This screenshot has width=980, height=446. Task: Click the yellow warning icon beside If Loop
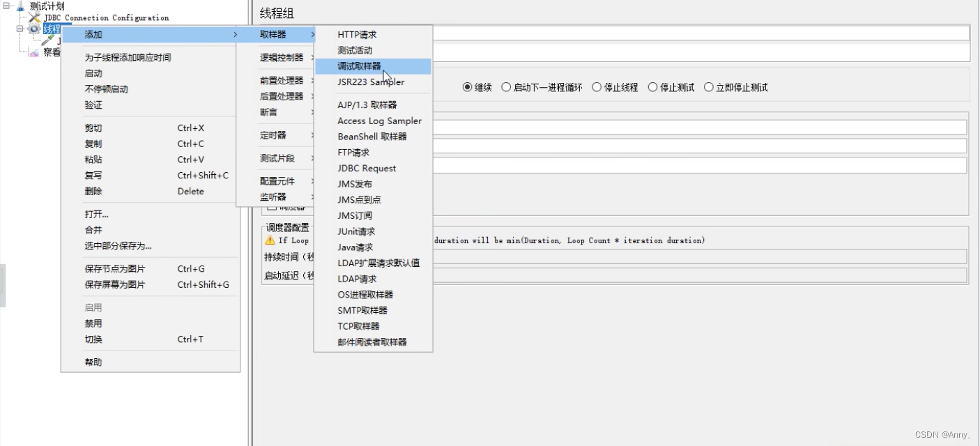(x=270, y=240)
